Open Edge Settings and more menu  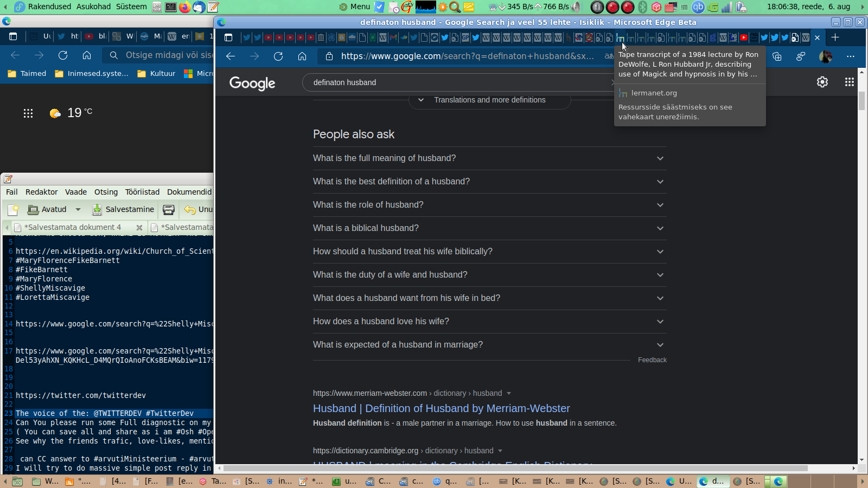850,56
